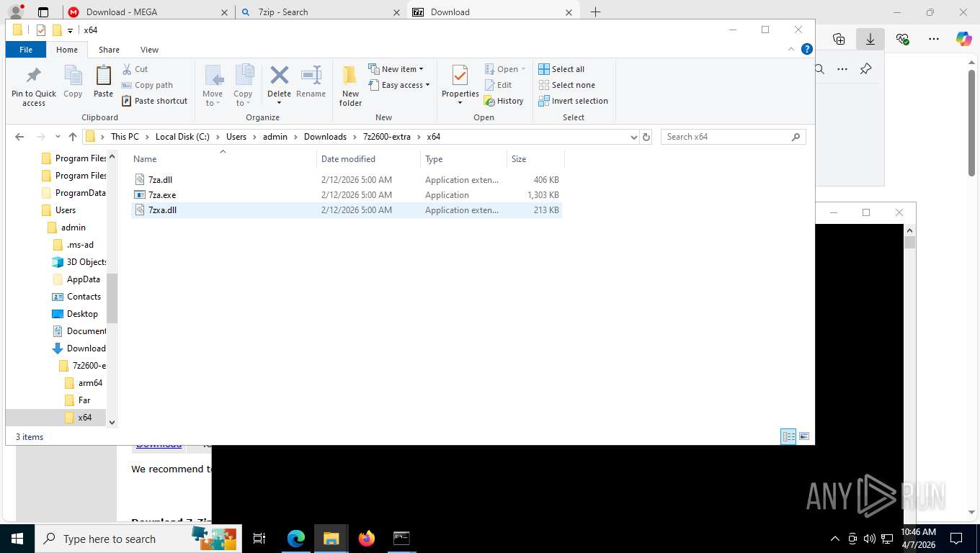This screenshot has height=553, width=980.
Task: Open the Easy access dropdown
Action: pos(398,85)
